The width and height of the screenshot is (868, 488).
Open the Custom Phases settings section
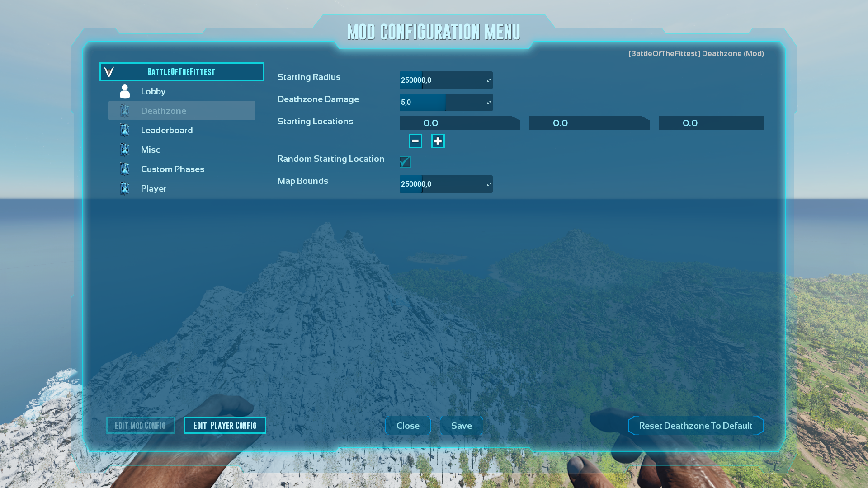(172, 169)
